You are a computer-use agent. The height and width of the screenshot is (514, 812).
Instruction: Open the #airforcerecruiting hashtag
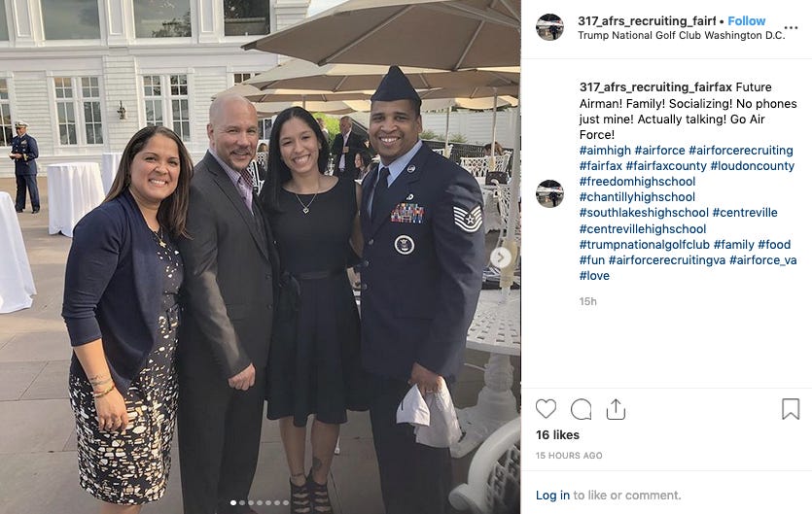(741, 150)
